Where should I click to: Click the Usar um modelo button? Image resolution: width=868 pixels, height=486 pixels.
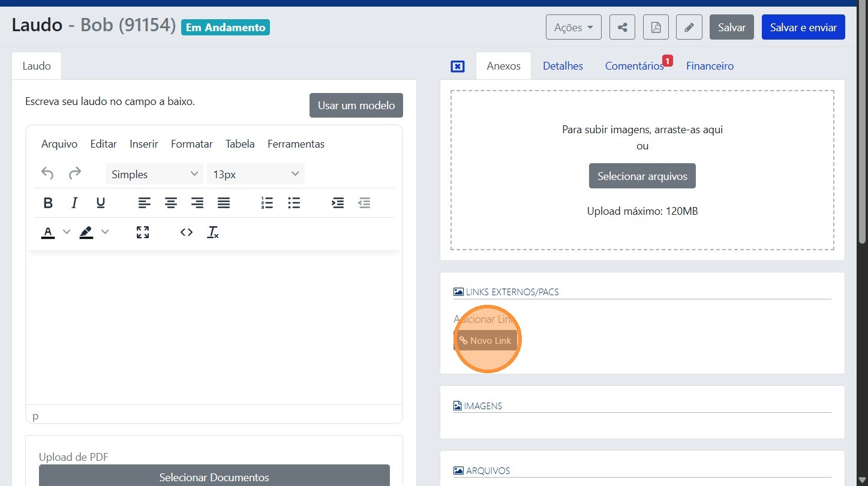pos(356,105)
